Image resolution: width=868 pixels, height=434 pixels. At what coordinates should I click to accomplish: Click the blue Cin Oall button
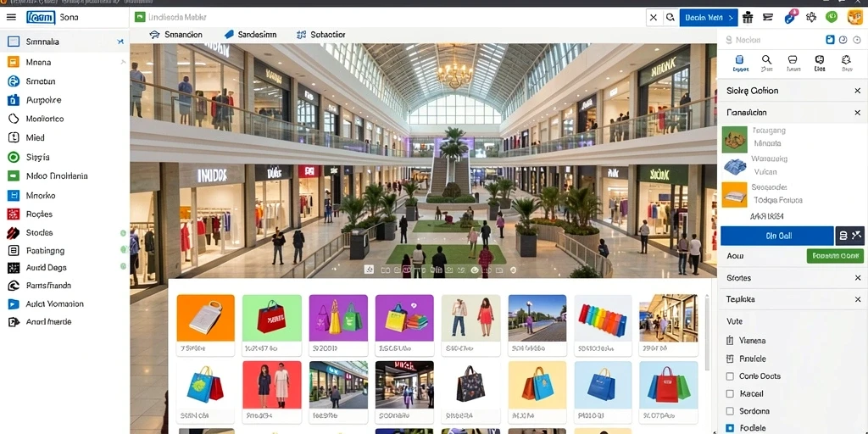777,236
